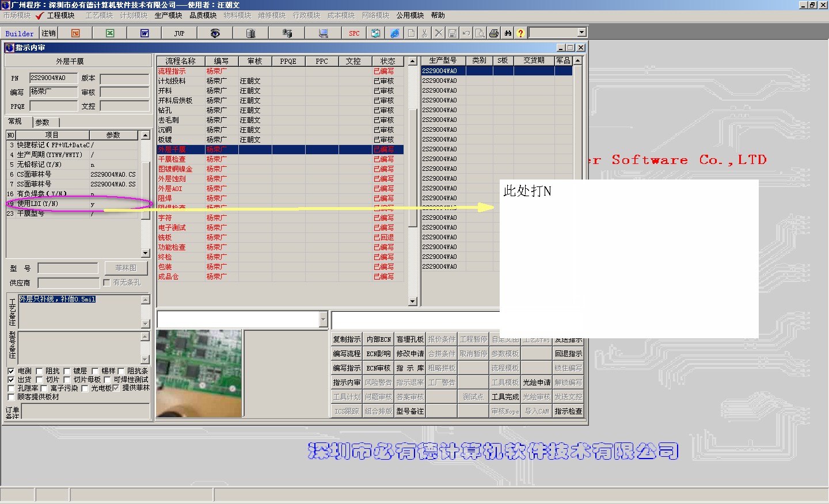Viewport: 829px width, 504px height.
Task: Click the SPC toolbar button
Action: 354,33
